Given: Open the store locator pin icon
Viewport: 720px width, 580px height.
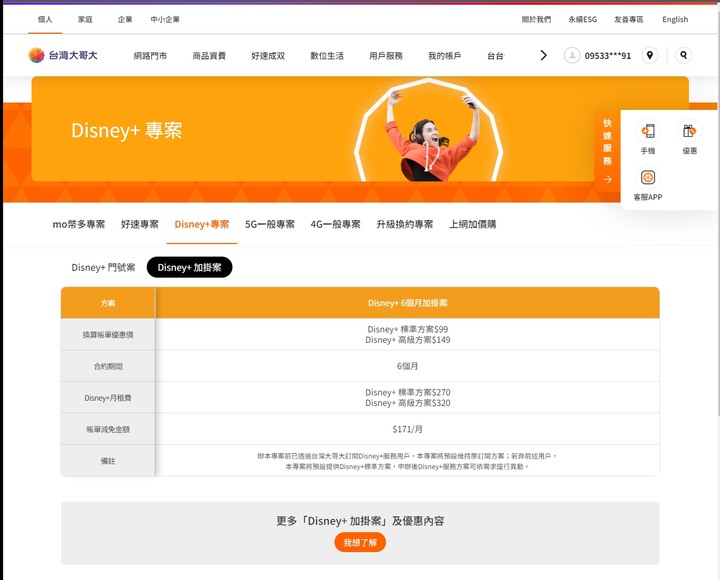Looking at the screenshot, I should point(650,56).
